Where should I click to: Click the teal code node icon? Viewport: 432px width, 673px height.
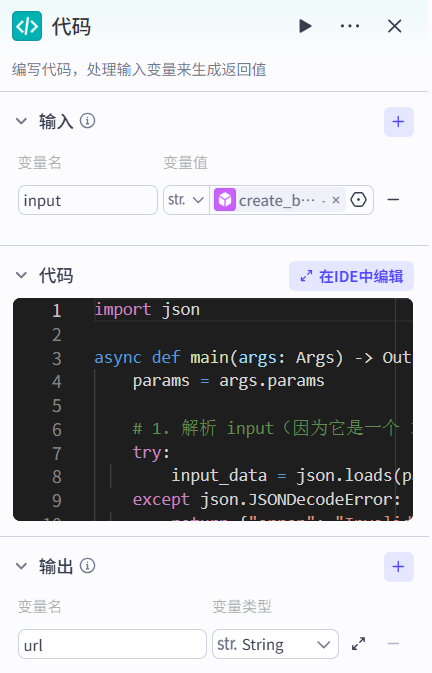click(27, 26)
